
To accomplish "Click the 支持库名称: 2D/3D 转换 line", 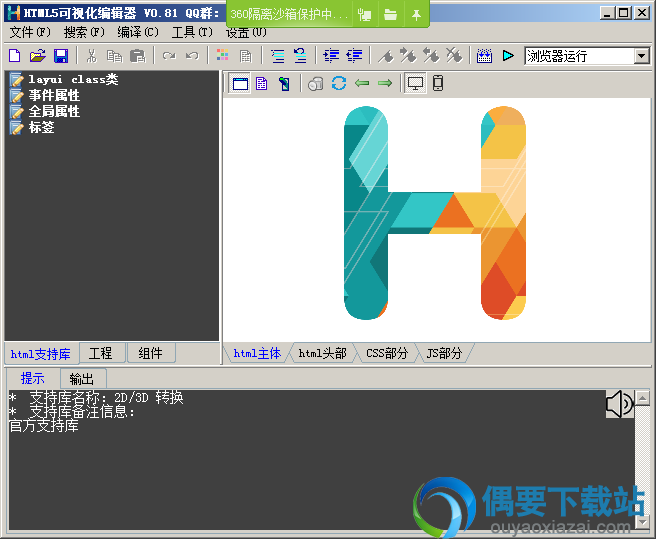I will click(96, 397).
